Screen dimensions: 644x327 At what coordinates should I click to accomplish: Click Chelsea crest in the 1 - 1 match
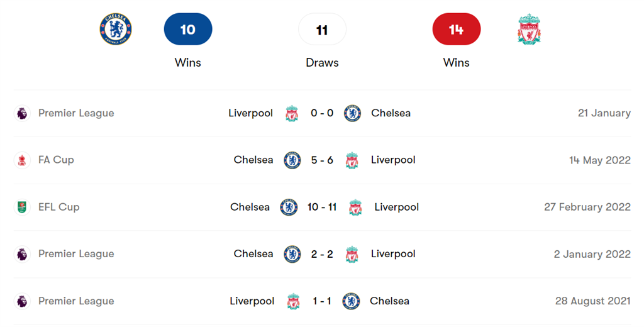351,301
